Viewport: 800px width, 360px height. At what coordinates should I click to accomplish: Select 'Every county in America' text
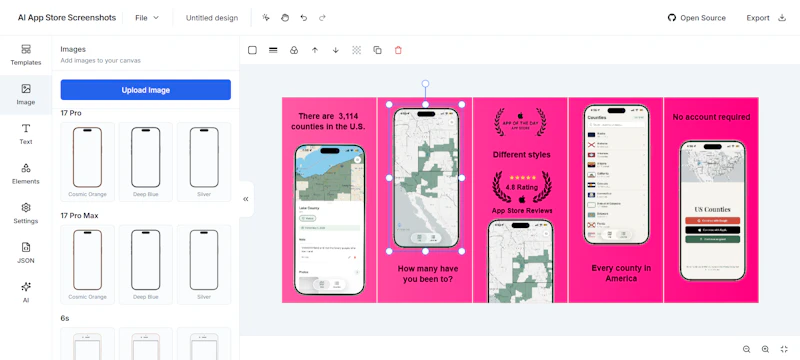621,273
